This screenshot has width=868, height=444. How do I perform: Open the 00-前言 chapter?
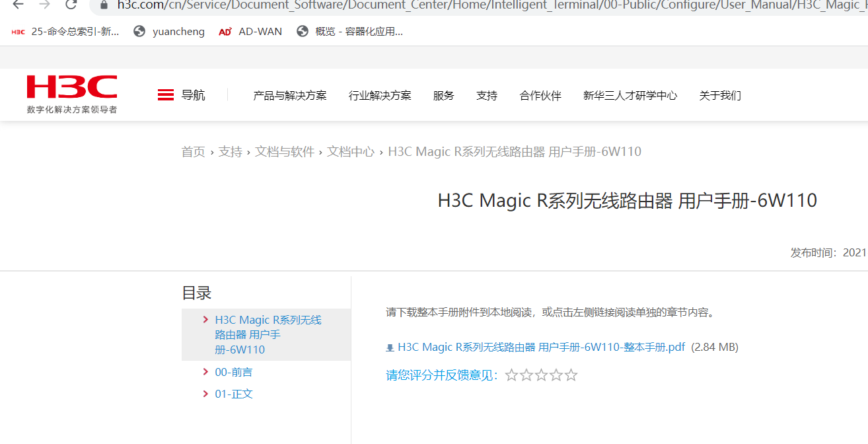234,372
